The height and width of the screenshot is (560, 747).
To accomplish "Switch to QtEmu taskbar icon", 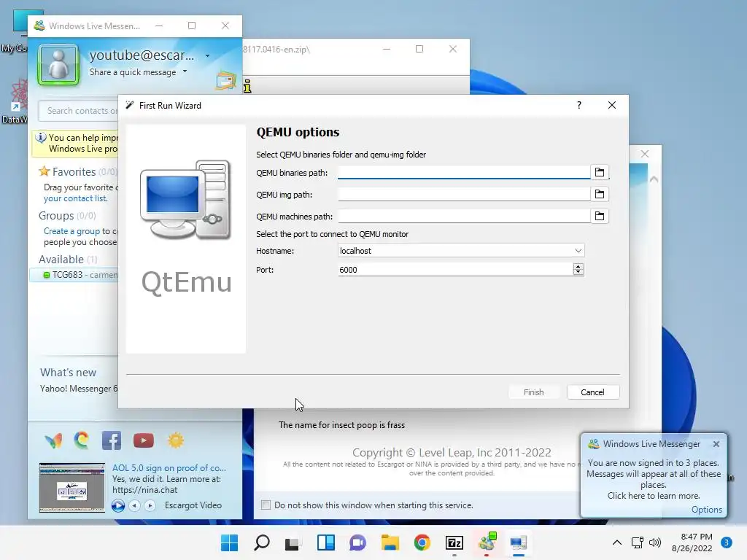I will click(x=519, y=542).
